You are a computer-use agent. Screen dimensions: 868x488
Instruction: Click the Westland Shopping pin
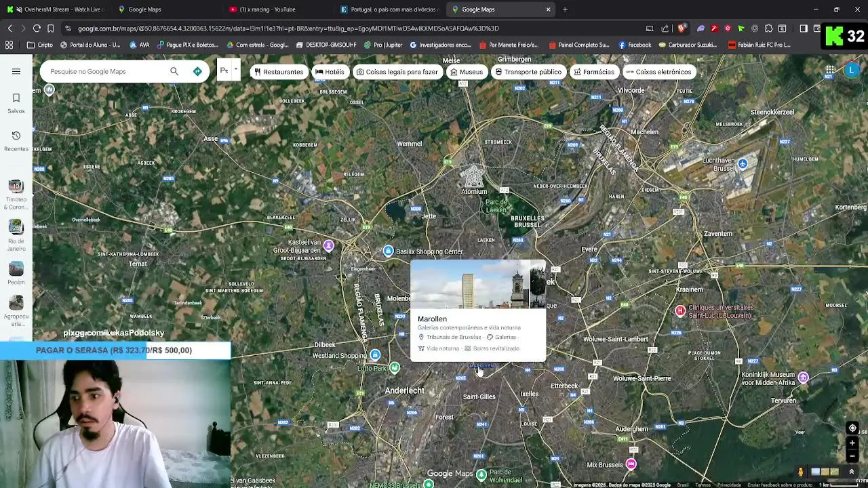pos(375,355)
